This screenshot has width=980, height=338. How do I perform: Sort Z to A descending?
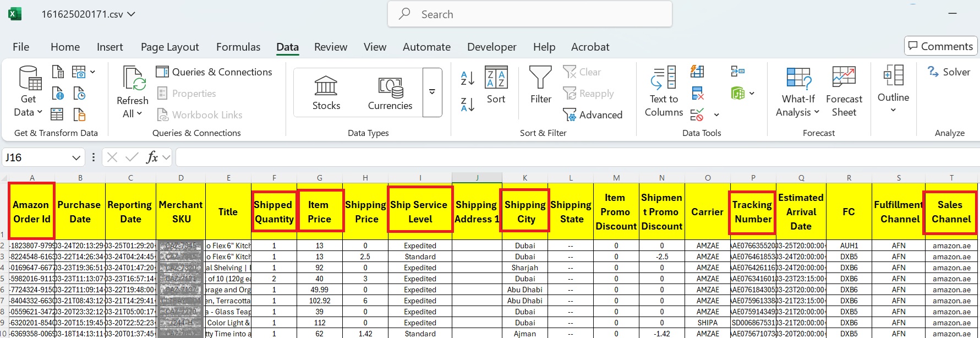(467, 104)
